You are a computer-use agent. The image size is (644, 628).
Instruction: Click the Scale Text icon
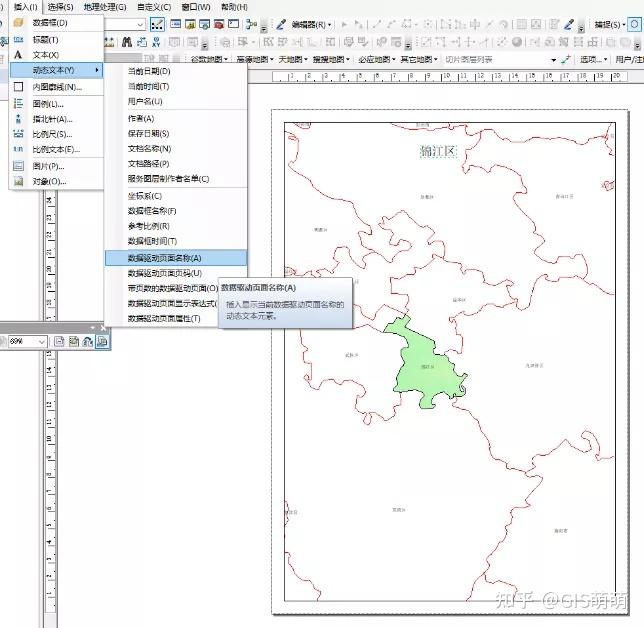[18, 149]
